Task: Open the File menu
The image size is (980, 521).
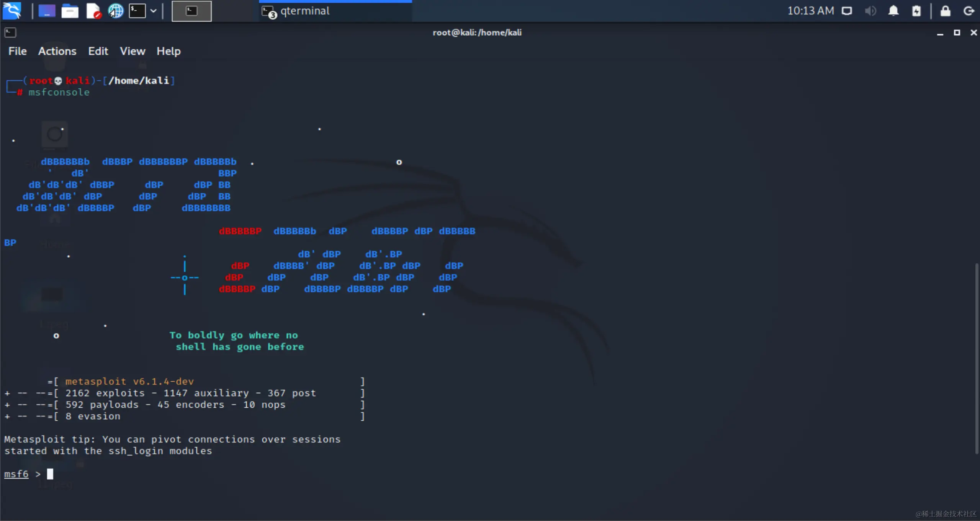Action: pos(18,51)
